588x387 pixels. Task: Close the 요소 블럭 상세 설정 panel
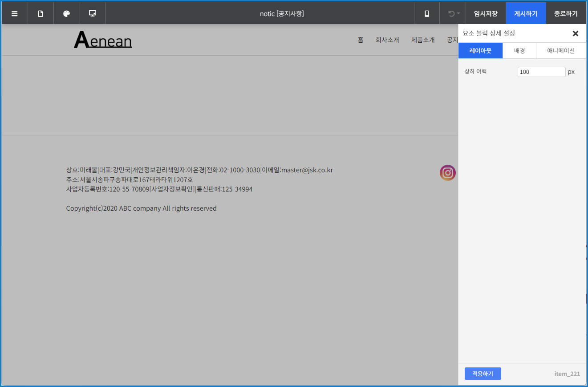tap(575, 33)
